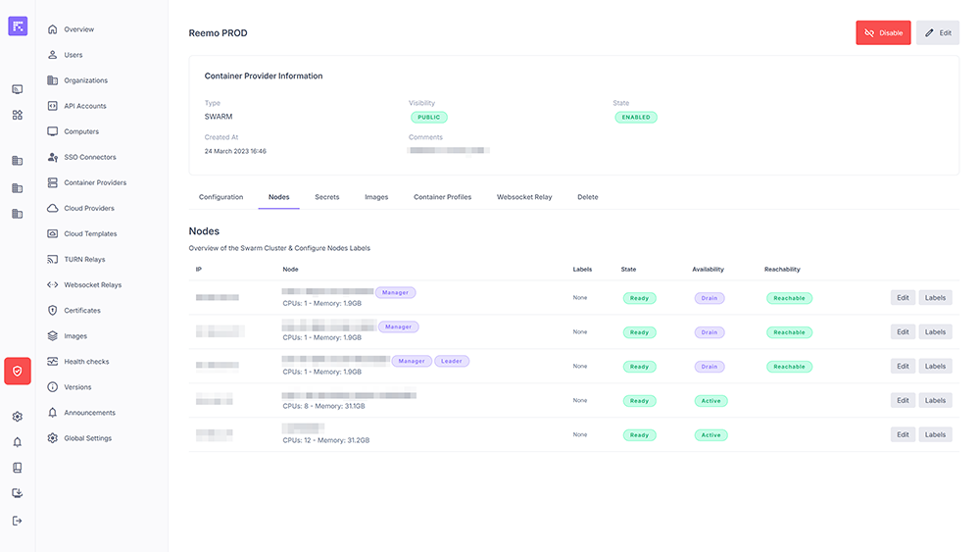Screen dimensions: 980x552
Task: Go to Websocket Relays sidebar item
Action: [x=92, y=285]
